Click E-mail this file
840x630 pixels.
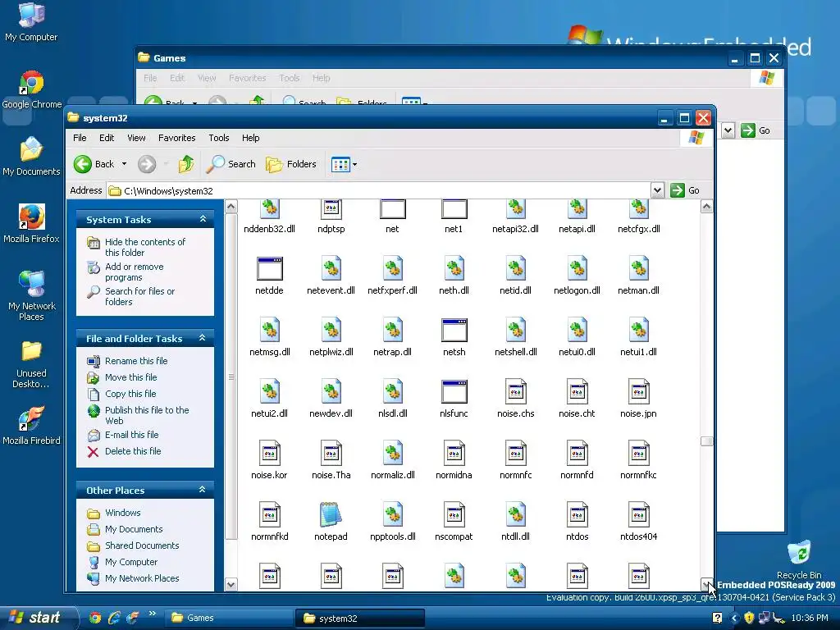coord(132,435)
